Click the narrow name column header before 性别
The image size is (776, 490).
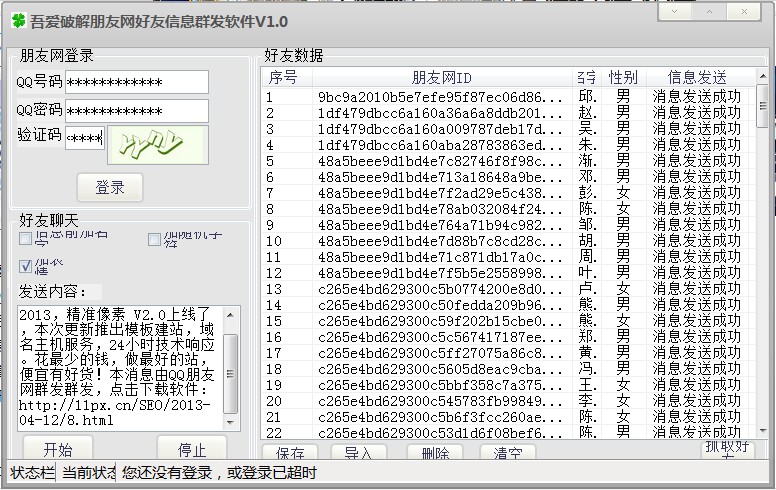point(586,77)
